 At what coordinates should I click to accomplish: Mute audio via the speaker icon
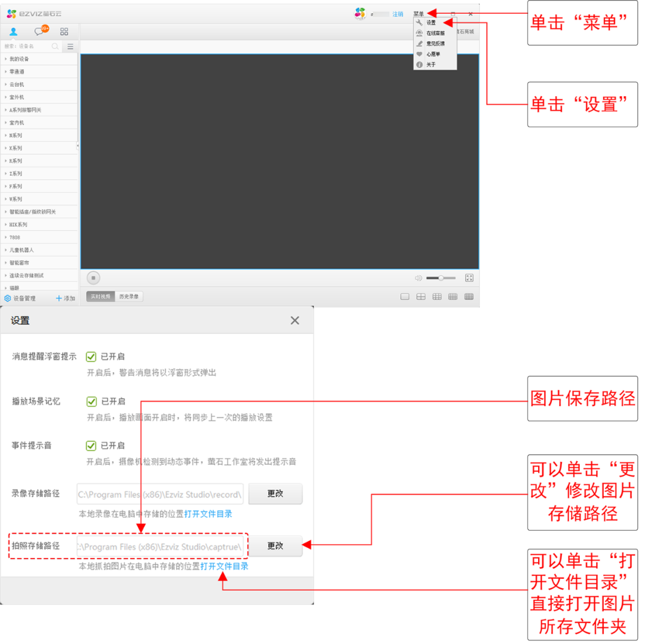point(418,278)
